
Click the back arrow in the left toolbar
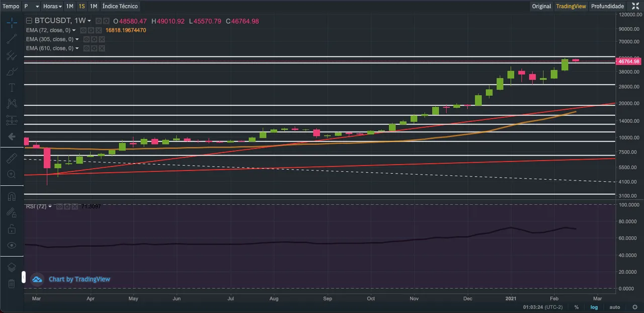tap(12, 136)
